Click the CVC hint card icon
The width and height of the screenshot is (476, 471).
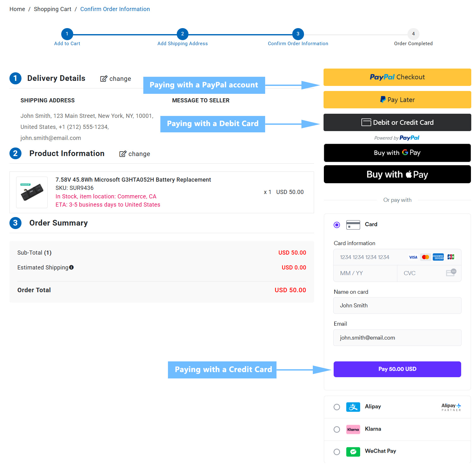pos(451,273)
